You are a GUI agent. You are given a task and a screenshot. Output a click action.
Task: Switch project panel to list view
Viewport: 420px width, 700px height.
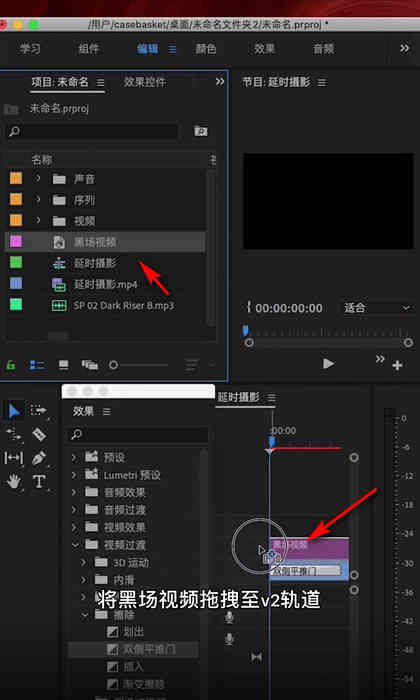(x=37, y=365)
